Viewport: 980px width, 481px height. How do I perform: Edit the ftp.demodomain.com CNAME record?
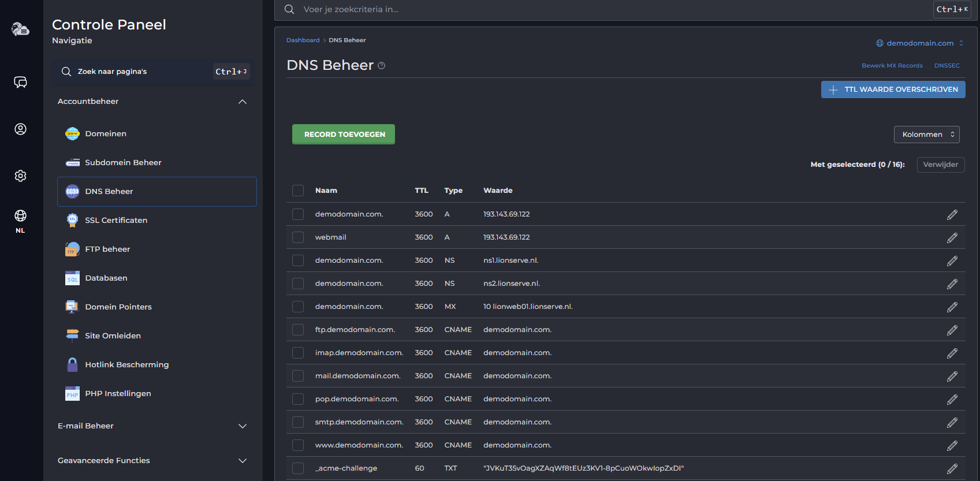952,330
